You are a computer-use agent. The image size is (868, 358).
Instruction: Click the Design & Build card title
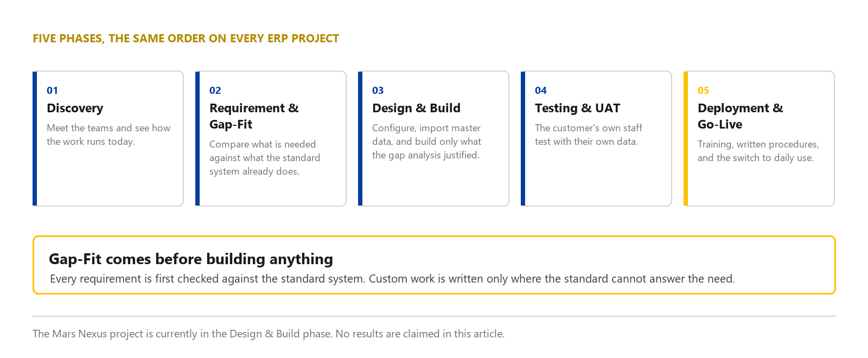[416, 108]
